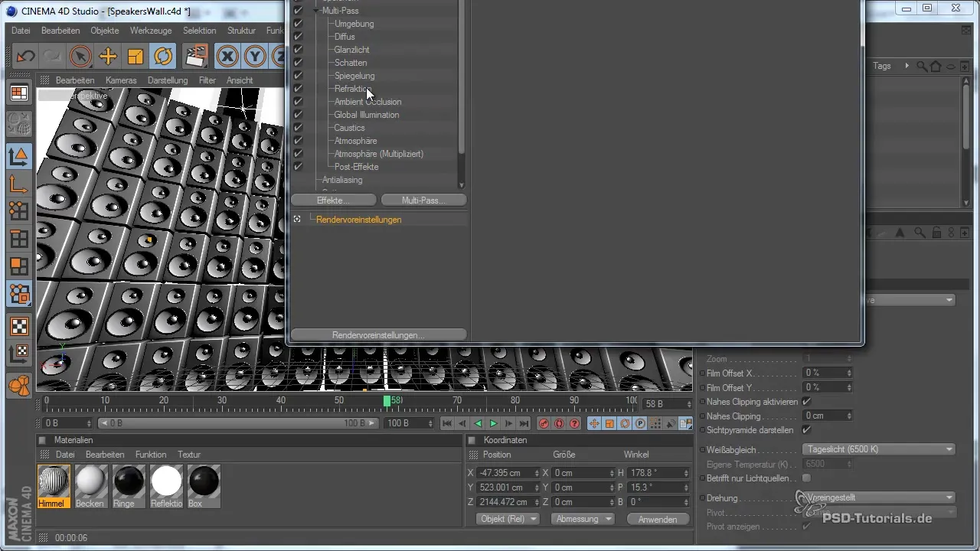Screen dimensions: 980x551
Task: Select the Move tool in top toolbar
Action: tap(108, 57)
